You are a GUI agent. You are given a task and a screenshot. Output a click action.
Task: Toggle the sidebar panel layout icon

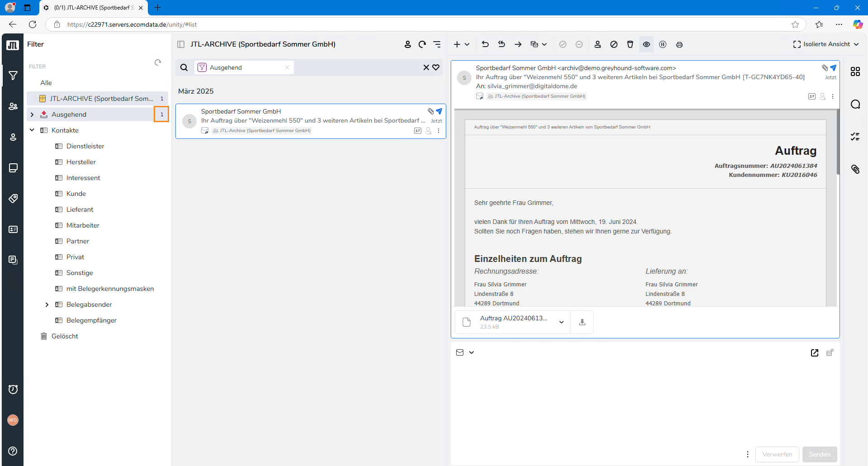tap(181, 44)
